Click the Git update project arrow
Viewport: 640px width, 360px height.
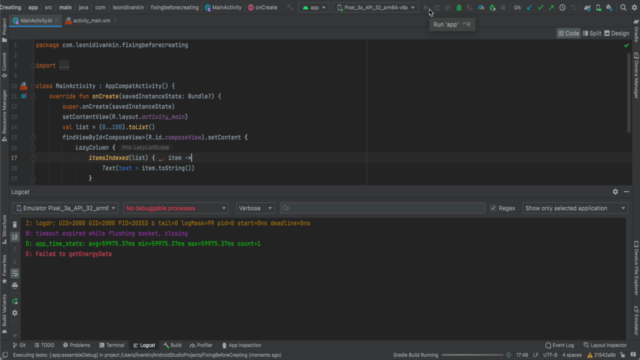click(529, 8)
